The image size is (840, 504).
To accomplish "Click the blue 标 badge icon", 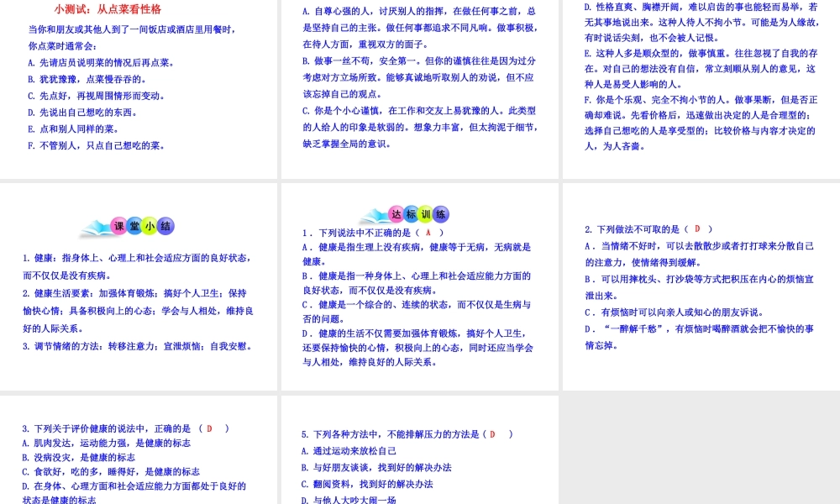I will pyautogui.click(x=411, y=214).
